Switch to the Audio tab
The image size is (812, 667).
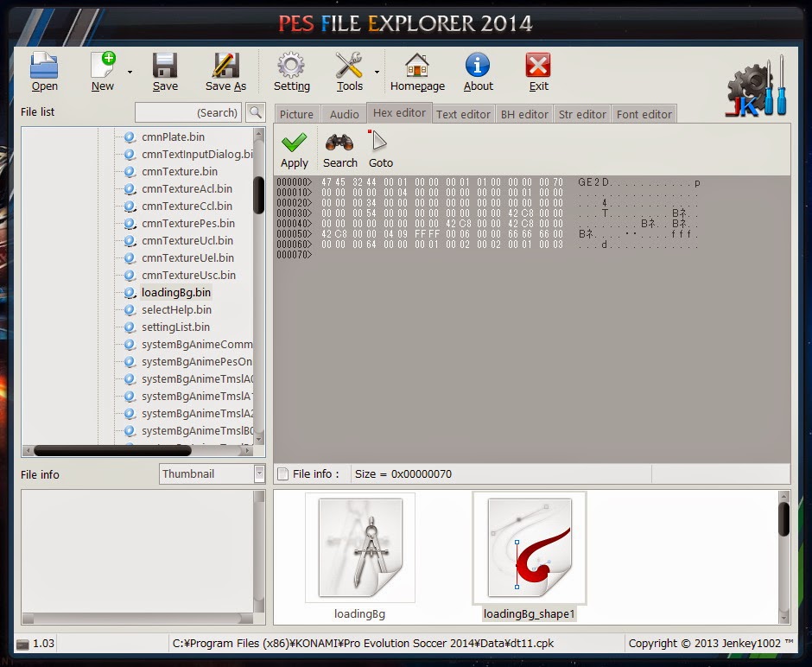coord(344,114)
